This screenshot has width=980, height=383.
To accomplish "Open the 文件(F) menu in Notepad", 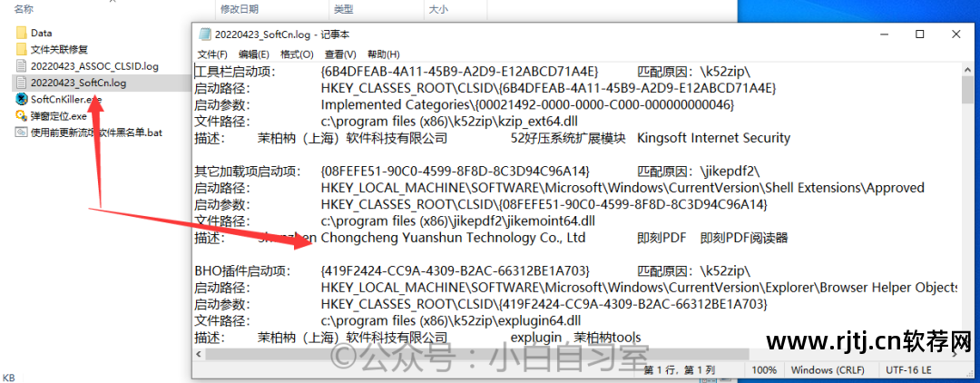I will pos(212,54).
